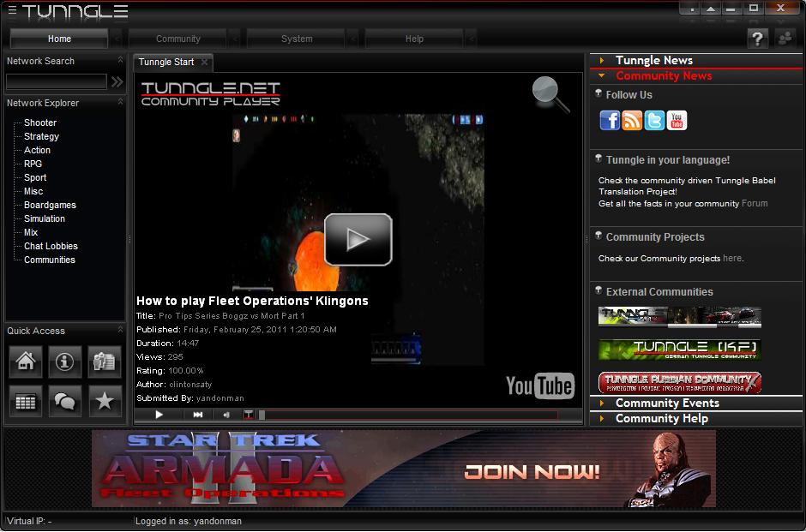
Task: Open the star favorites Quick Access icon
Action: point(105,401)
